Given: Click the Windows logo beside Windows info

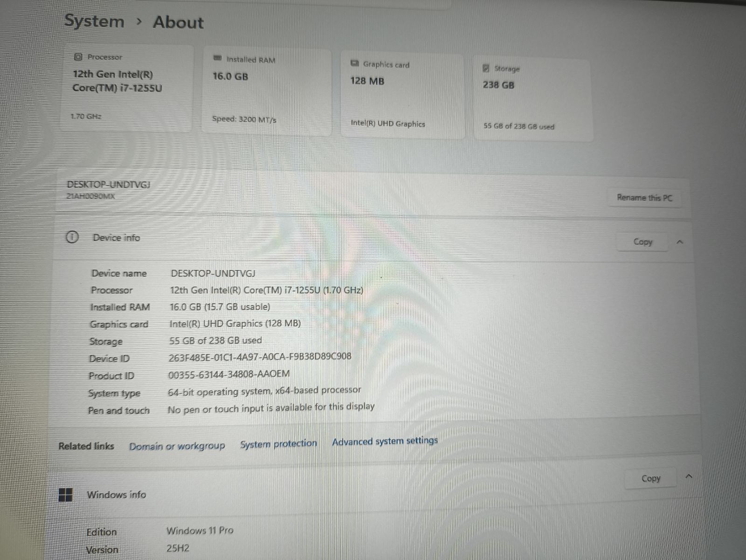Looking at the screenshot, I should pos(66,495).
